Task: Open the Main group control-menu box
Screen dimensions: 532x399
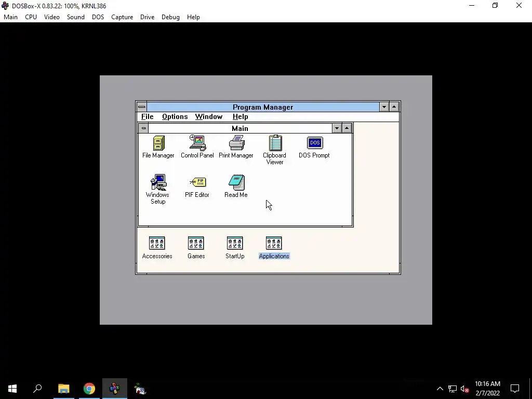Action: click(143, 128)
